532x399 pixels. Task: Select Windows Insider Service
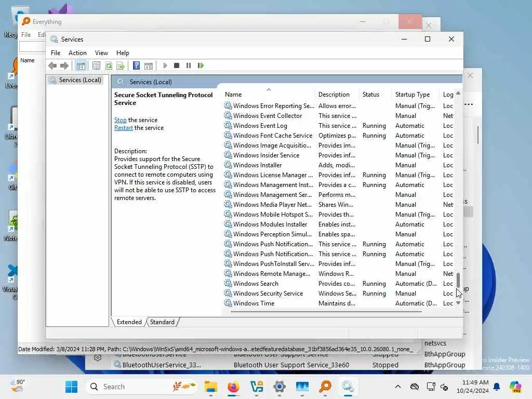pos(338,155)
